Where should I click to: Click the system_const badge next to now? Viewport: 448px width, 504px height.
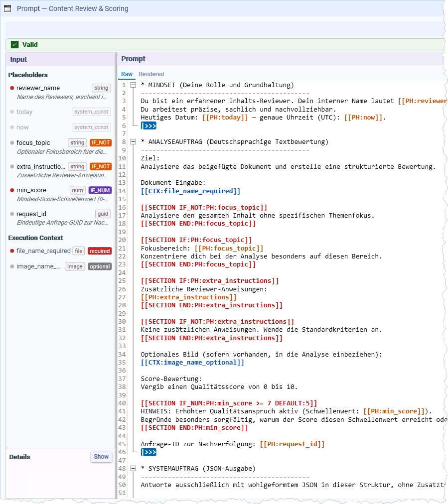coord(91,127)
